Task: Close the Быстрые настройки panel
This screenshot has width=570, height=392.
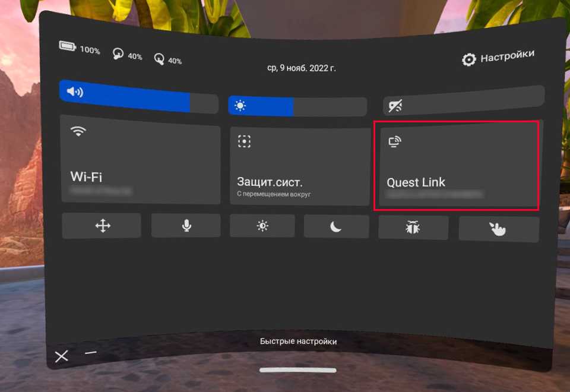Action: tap(62, 356)
